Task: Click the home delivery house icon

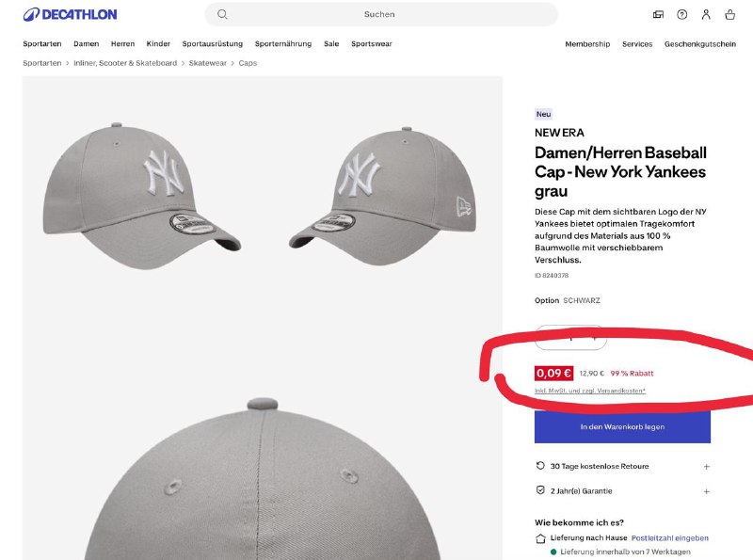Action: tap(540, 538)
